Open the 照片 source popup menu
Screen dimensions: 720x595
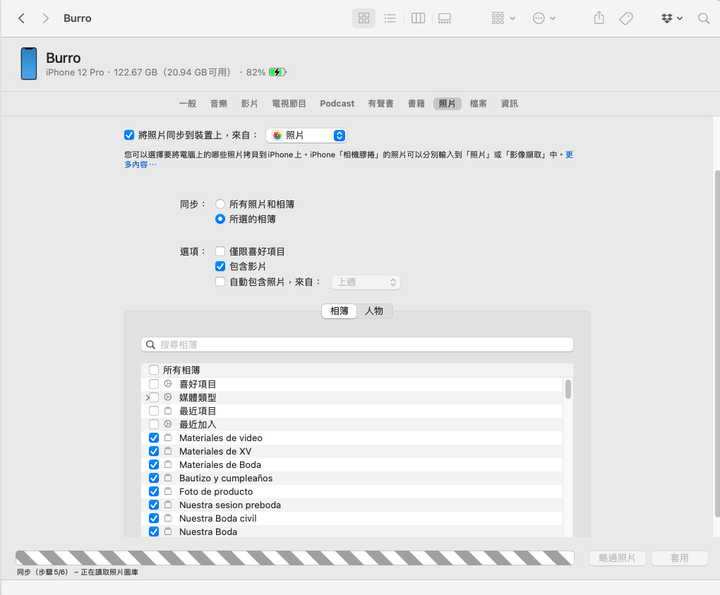click(306, 135)
